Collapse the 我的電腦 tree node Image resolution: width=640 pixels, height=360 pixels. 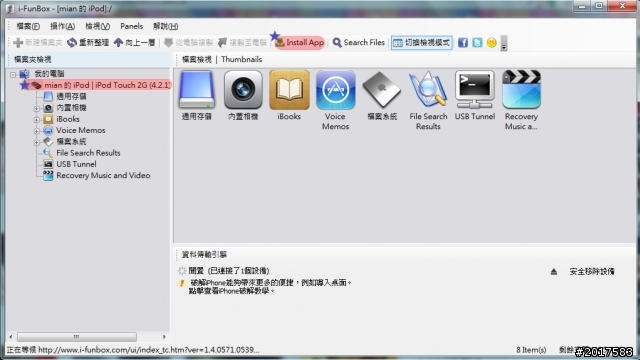point(13,75)
